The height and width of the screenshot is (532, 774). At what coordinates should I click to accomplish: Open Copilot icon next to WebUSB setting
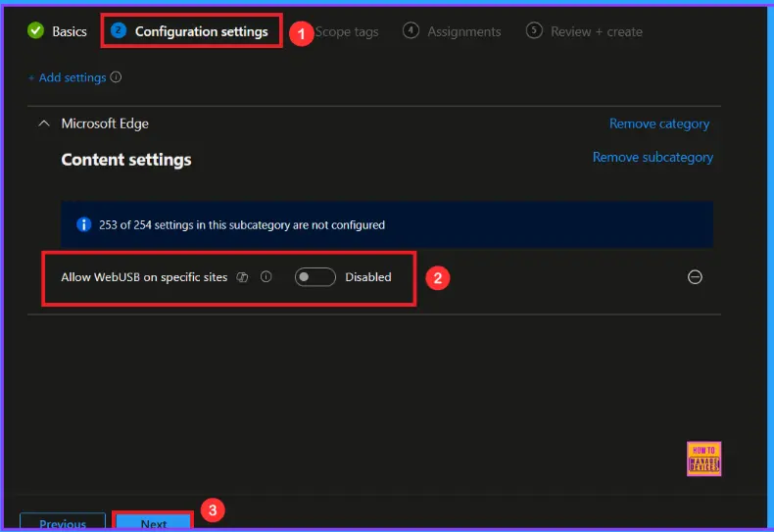[x=242, y=277]
